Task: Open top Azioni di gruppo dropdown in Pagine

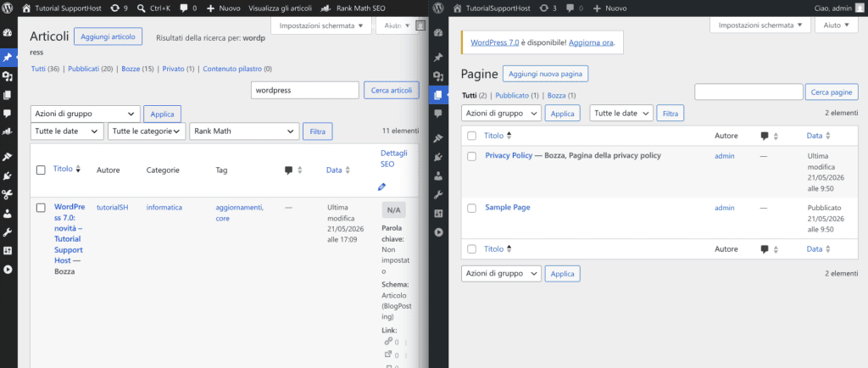Action: pos(501,113)
